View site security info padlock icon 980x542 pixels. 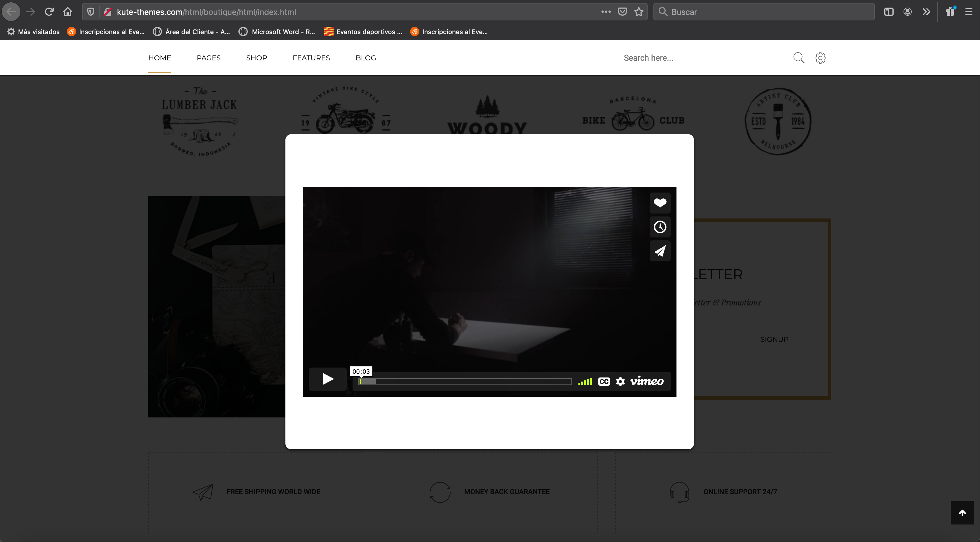click(108, 12)
